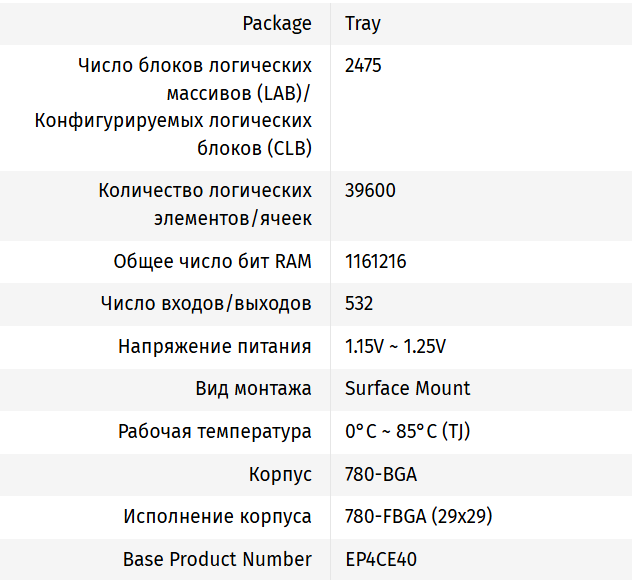Viewport: 632px width, 580px height.
Task: Click the "Число входов/выходов" label
Action: tap(206, 303)
